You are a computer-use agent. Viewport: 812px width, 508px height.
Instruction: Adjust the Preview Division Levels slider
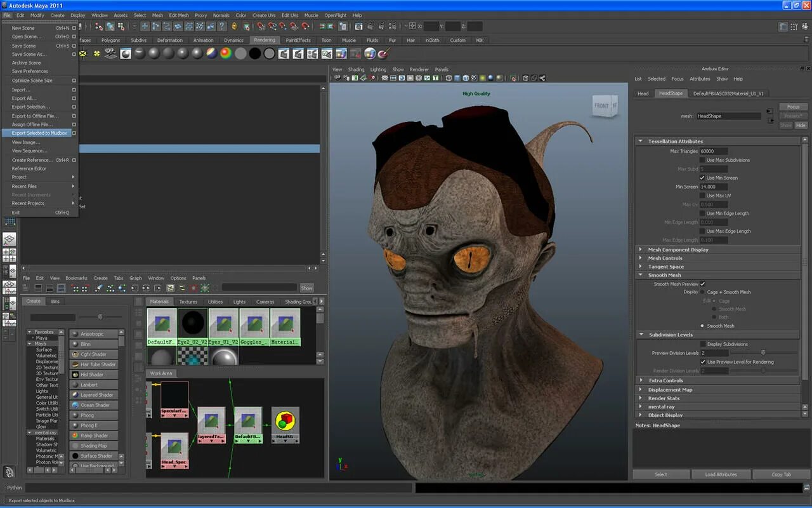click(x=763, y=353)
